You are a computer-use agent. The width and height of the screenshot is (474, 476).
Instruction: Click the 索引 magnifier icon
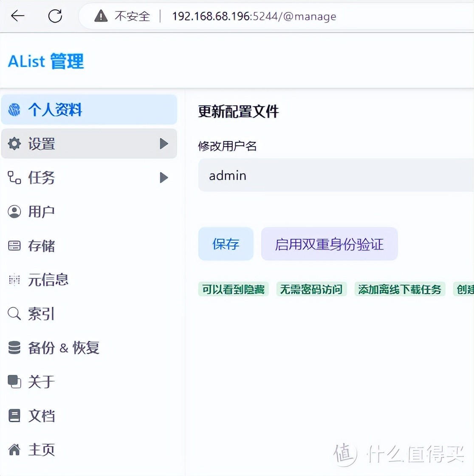pyautogui.click(x=14, y=314)
